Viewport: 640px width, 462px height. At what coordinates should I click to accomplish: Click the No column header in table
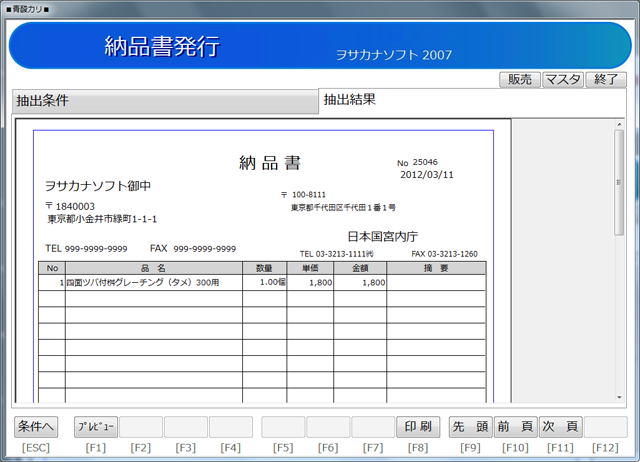point(52,268)
